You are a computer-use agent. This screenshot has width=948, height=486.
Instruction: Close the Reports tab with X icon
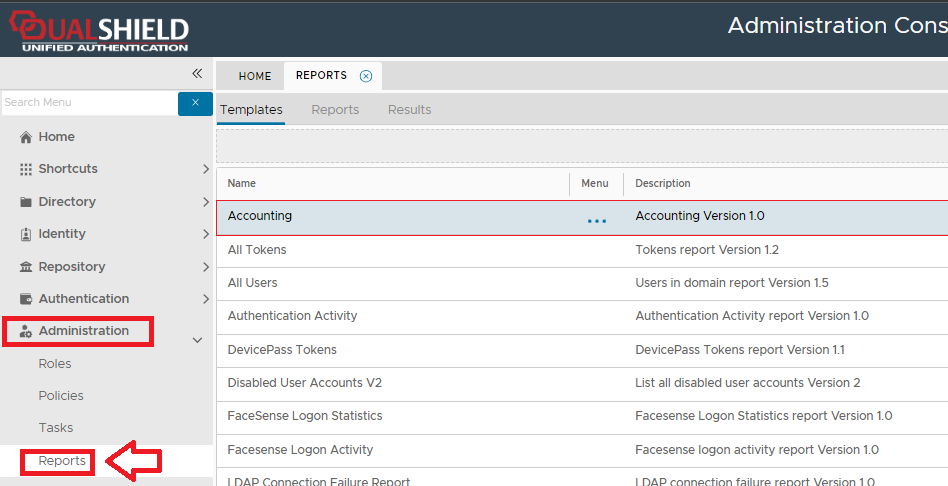[x=366, y=76]
